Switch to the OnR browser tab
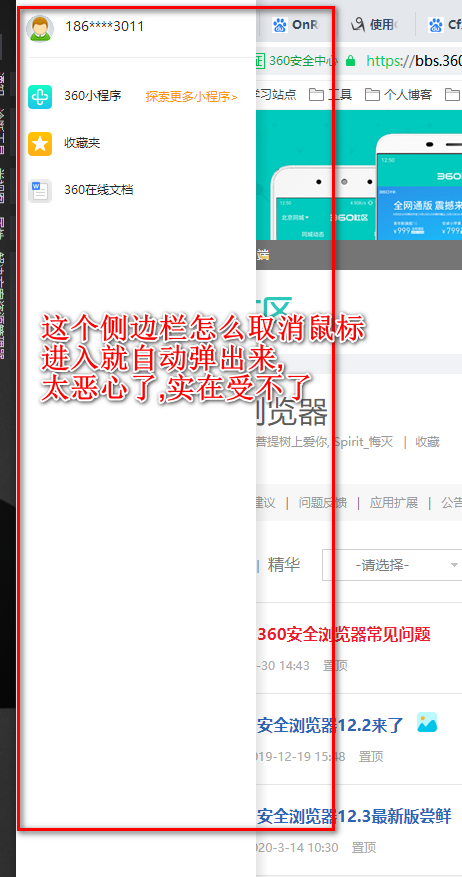Image resolution: width=462 pixels, height=877 pixels. point(296,25)
